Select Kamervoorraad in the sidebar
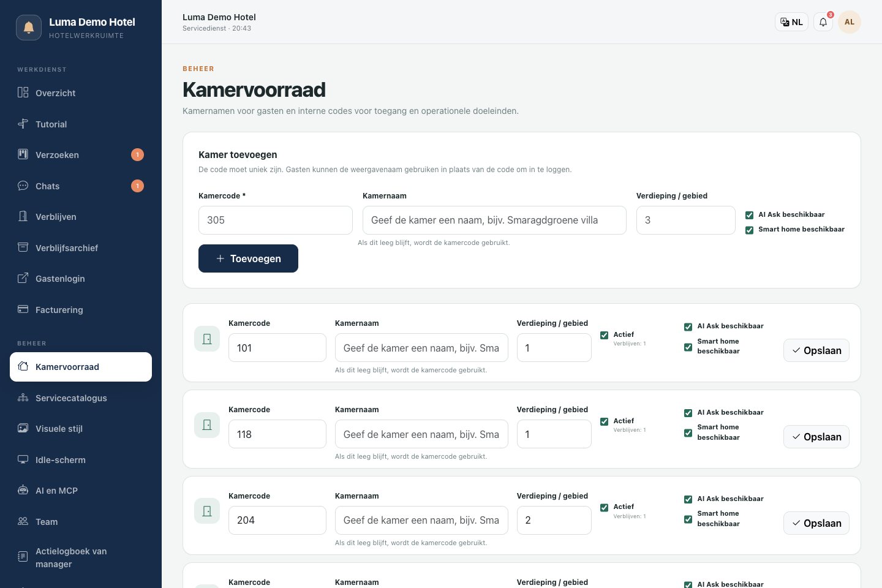The image size is (882, 588). [81, 367]
